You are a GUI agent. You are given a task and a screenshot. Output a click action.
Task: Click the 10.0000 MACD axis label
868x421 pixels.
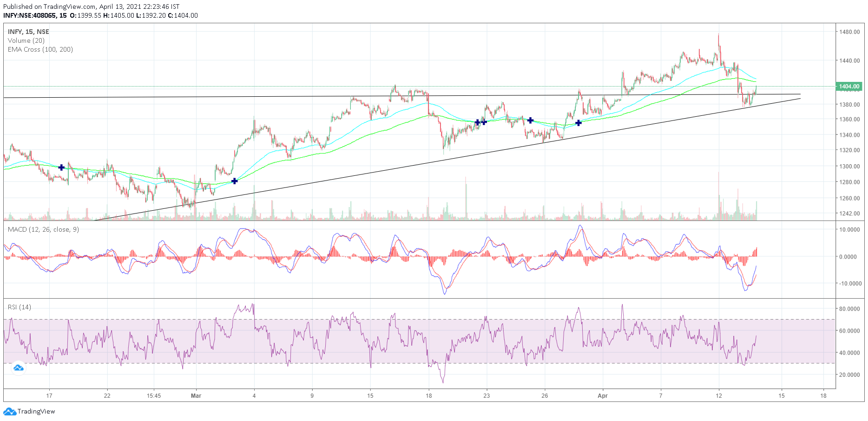coord(849,229)
